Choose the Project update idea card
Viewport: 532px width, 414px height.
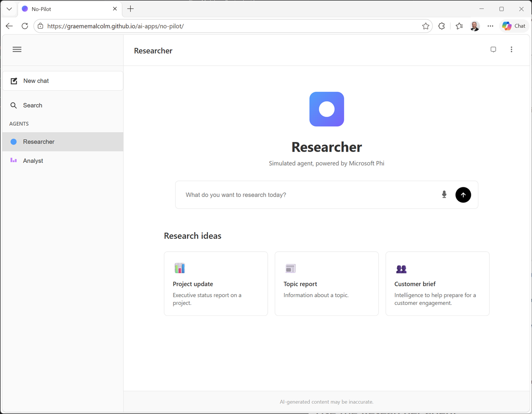click(216, 284)
